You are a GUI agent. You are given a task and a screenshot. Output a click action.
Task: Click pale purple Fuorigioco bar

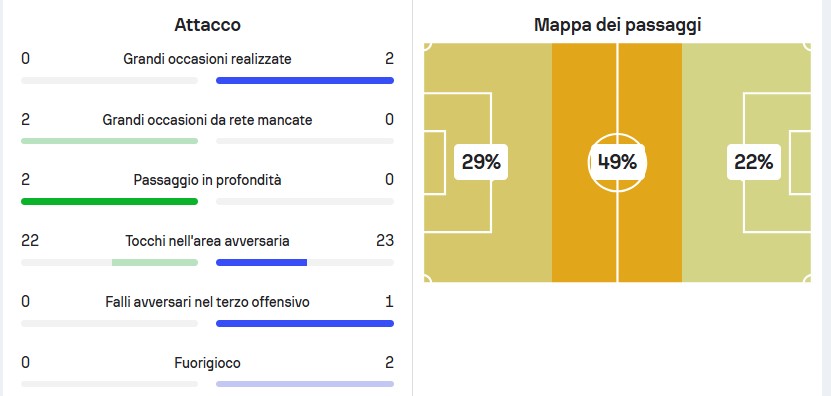click(x=305, y=384)
